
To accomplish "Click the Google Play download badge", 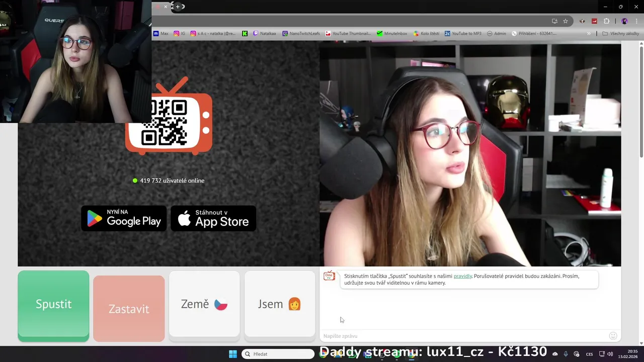I will pyautogui.click(x=124, y=218).
